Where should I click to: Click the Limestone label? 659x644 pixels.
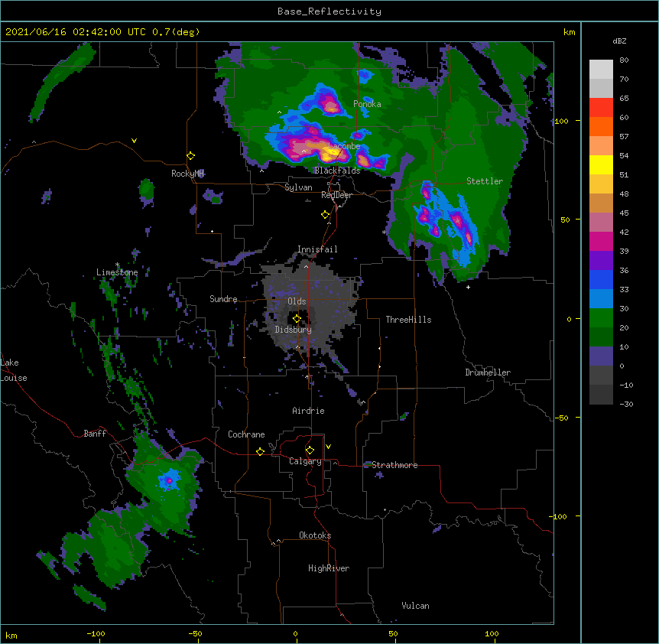117,272
